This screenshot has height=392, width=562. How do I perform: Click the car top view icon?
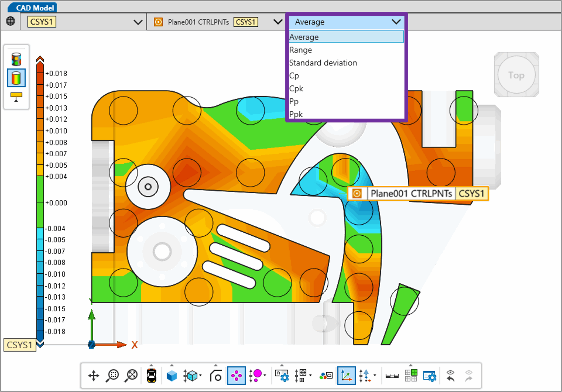point(151,376)
